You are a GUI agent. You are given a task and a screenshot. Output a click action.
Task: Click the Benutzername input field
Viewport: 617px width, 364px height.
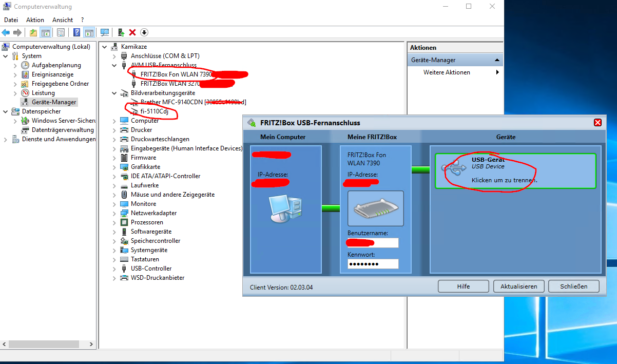[x=373, y=243]
